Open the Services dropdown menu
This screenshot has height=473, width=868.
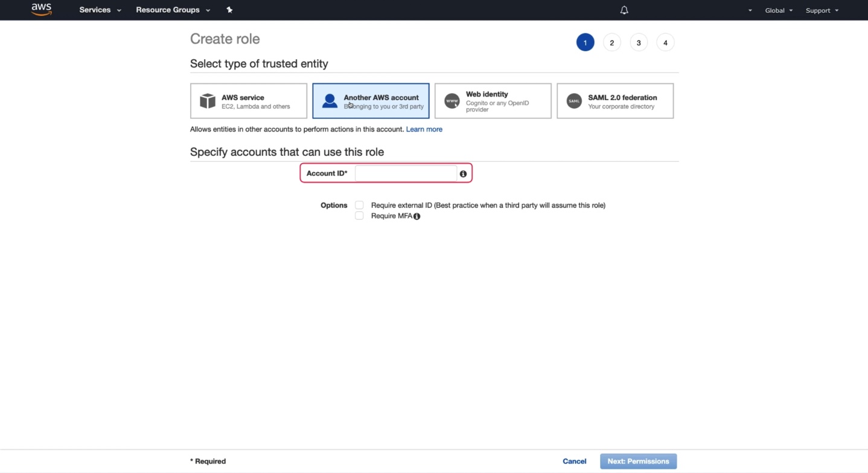point(100,10)
